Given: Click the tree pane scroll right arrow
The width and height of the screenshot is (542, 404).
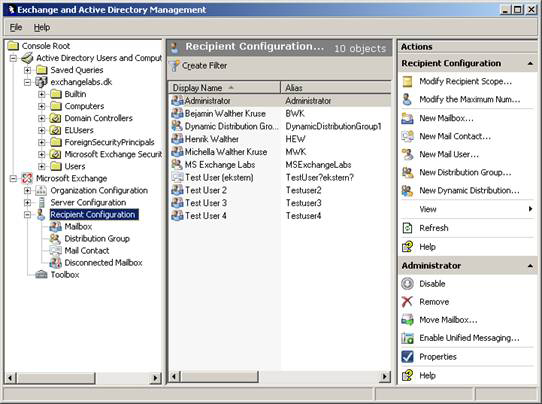Looking at the screenshot, I should (155, 378).
